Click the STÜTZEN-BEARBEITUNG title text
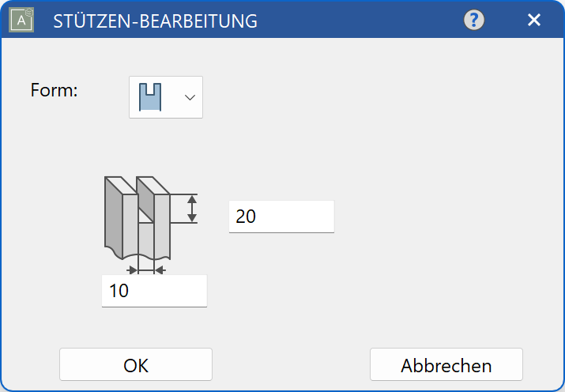This screenshot has height=392, width=565. click(x=155, y=21)
